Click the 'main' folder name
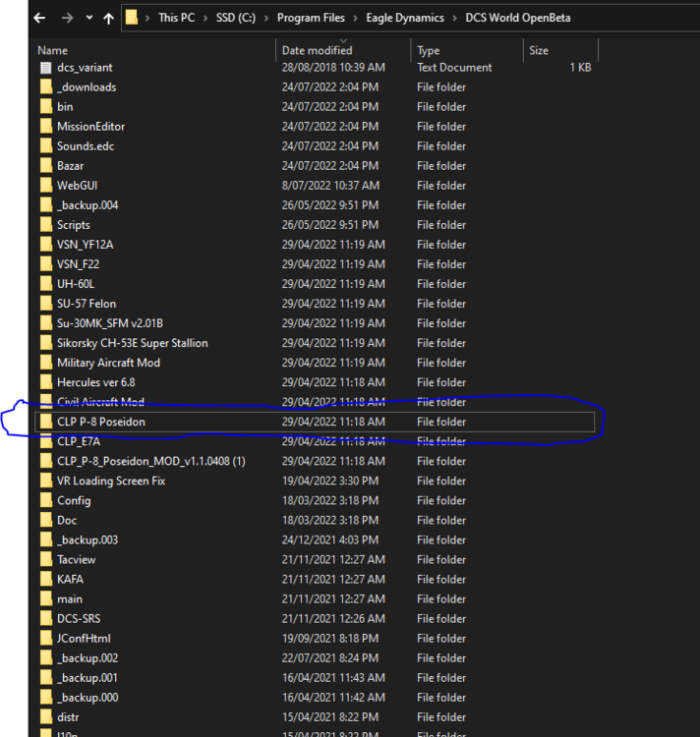Viewport: 700px width, 737px height. [x=70, y=599]
